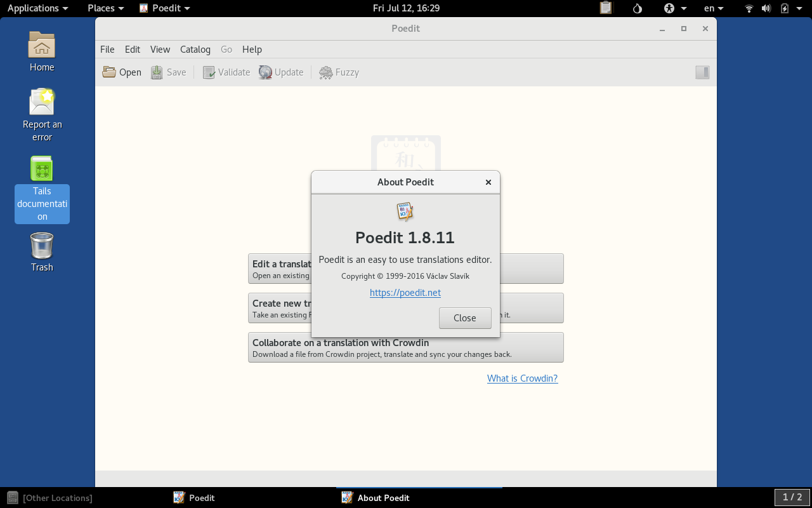
Task: Open the Places menu
Action: tap(105, 8)
